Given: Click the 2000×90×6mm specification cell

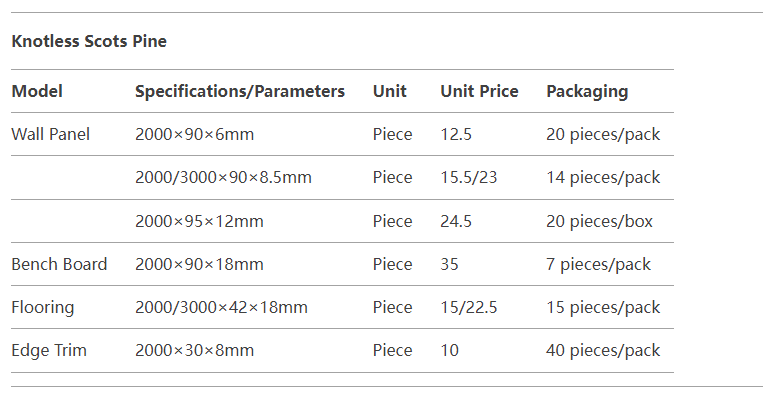Looking at the screenshot, I should [194, 134].
